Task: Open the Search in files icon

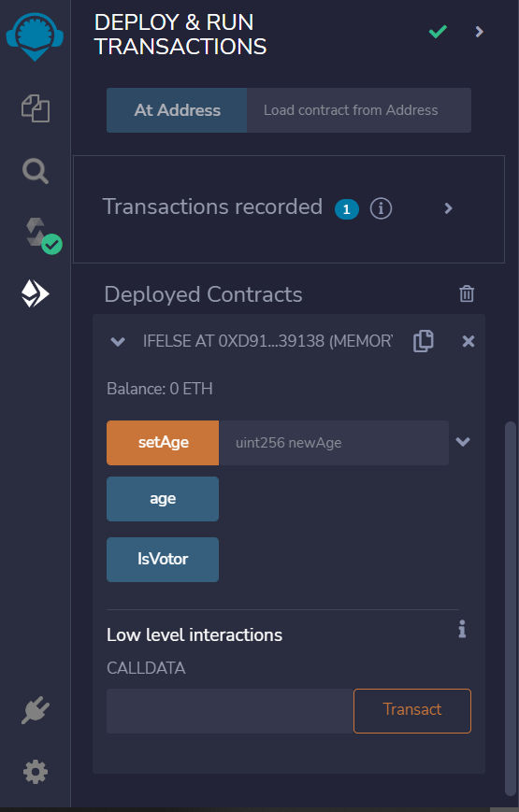Action: pyautogui.click(x=36, y=171)
